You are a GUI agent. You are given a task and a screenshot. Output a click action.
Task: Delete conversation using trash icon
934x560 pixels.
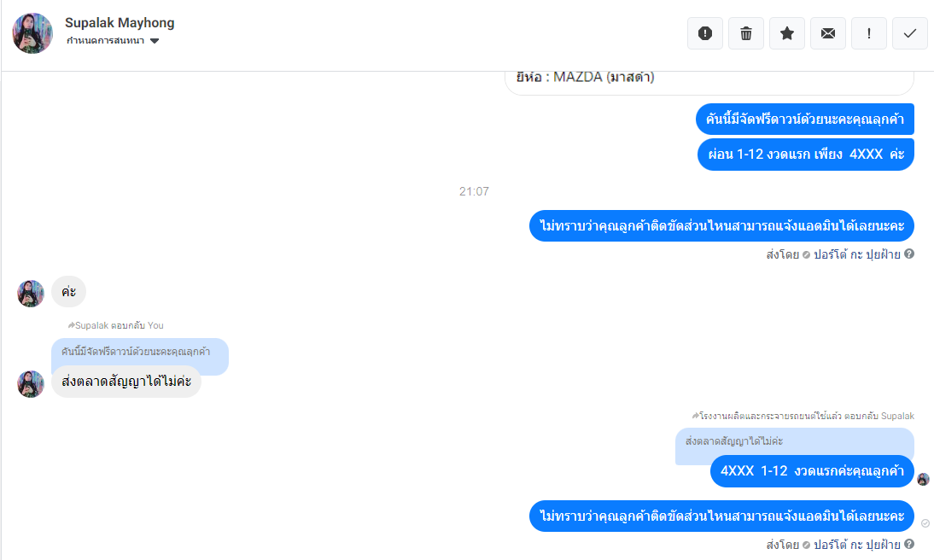pos(746,33)
